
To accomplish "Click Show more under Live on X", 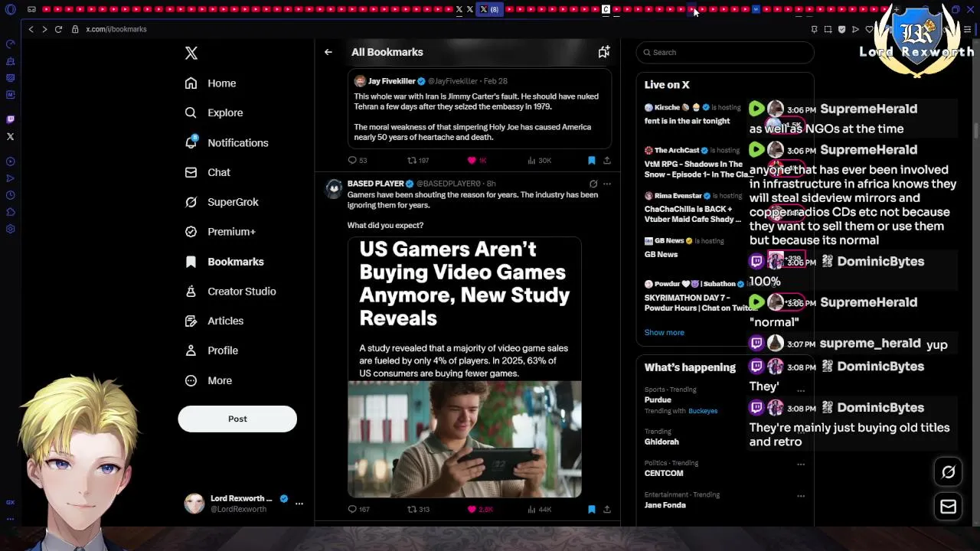I will tap(664, 332).
